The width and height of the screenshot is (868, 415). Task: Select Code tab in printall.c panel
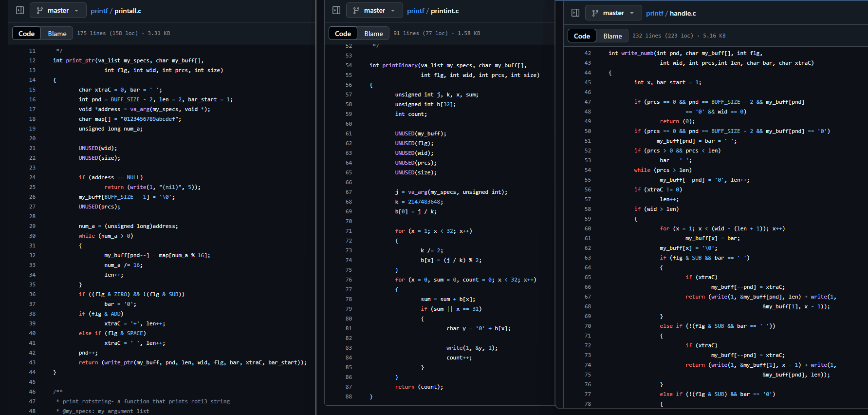(x=26, y=34)
